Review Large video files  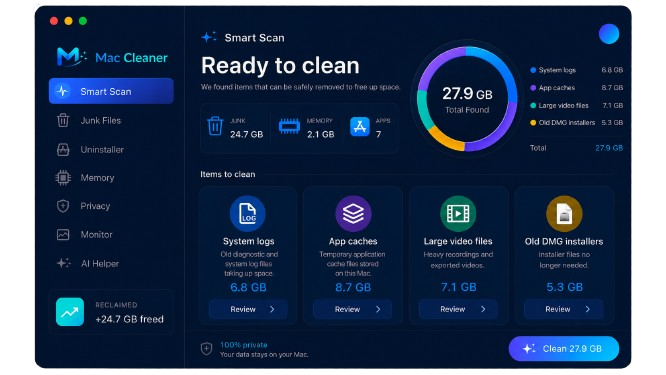pos(458,309)
